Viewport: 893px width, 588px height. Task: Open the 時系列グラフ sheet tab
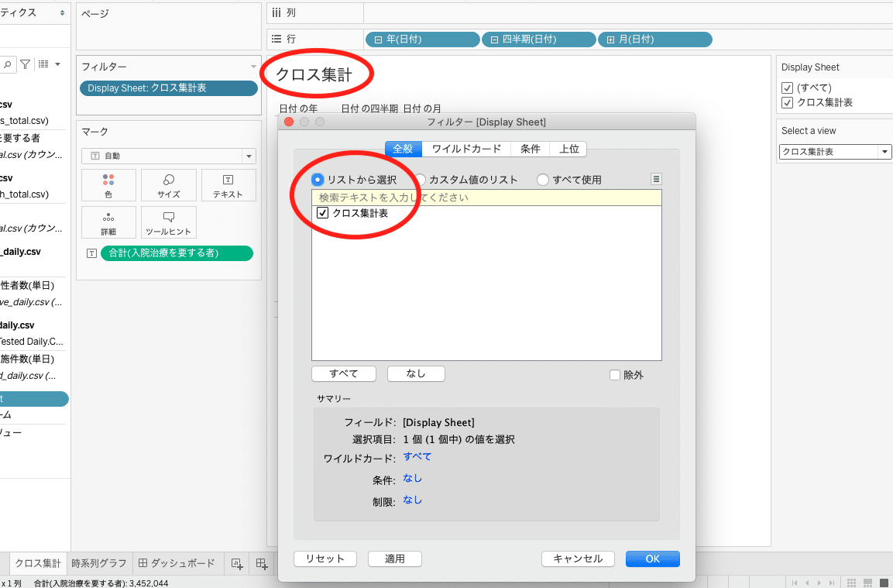99,564
